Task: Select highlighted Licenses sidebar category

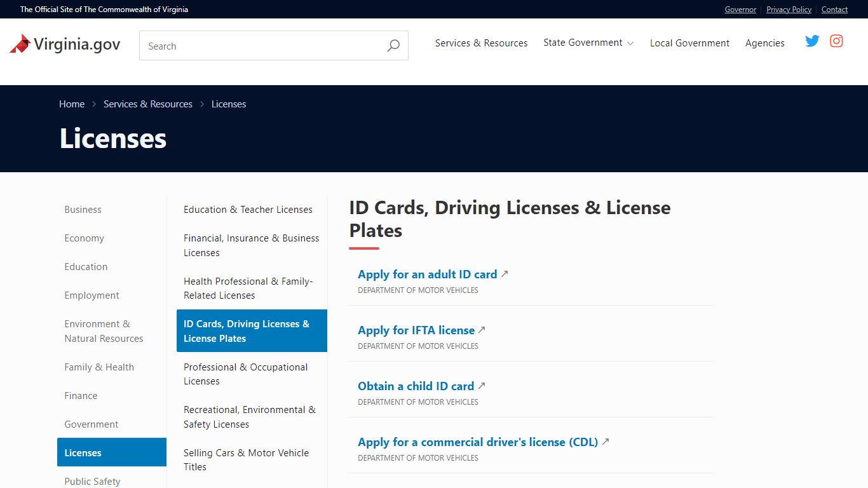Action: coord(112,452)
